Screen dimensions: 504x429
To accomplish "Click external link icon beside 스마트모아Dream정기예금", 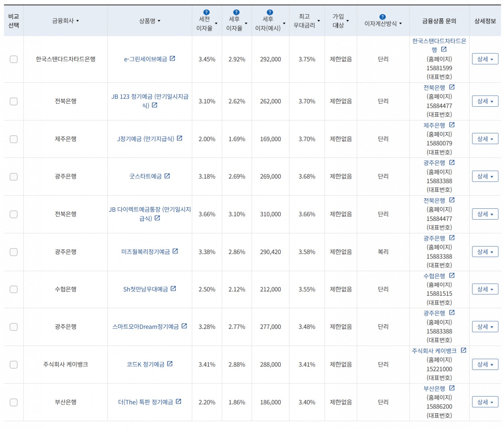I will 184,326.
